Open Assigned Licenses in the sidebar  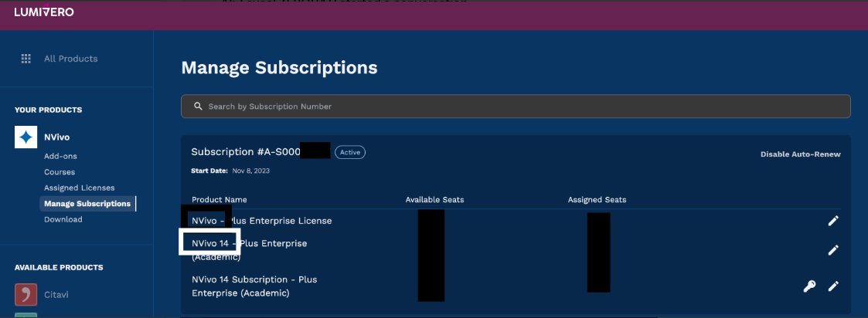point(80,188)
